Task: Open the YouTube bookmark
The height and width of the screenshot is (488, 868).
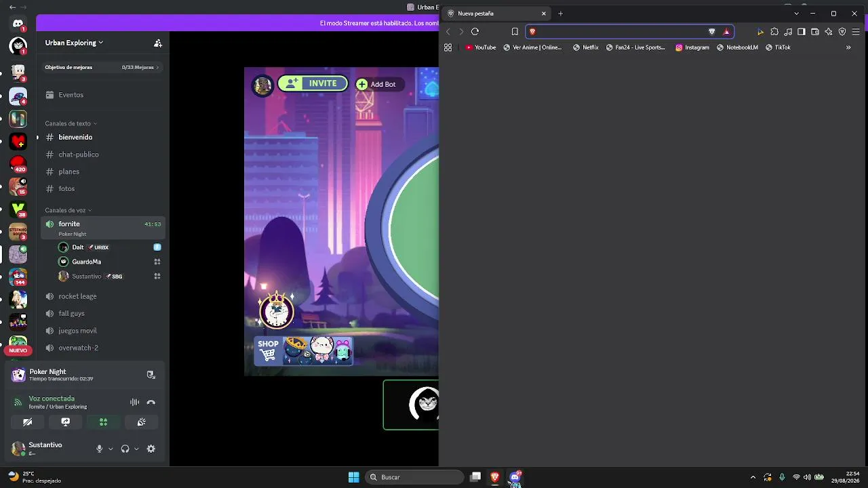Action: coord(481,47)
